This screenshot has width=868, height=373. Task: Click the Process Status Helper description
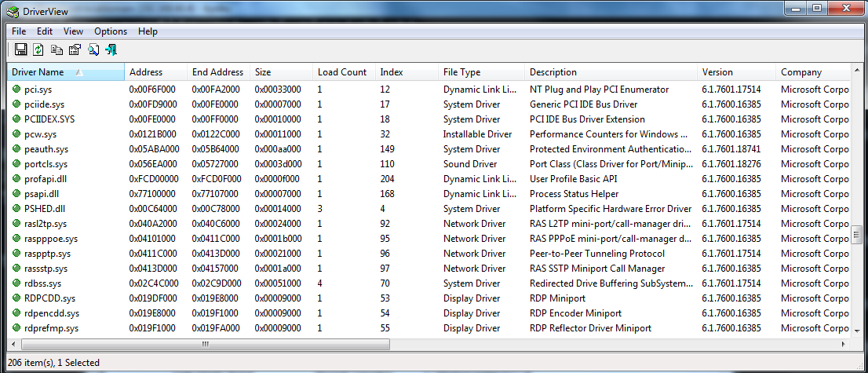574,194
